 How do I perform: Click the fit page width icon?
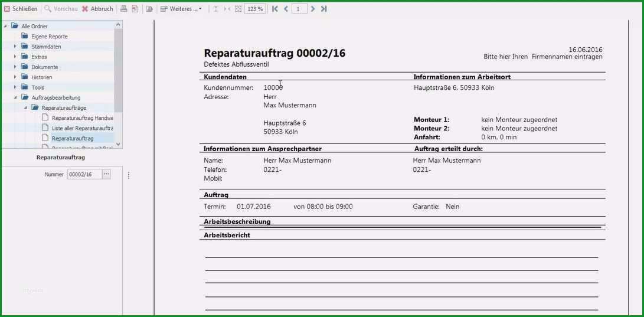tap(227, 9)
